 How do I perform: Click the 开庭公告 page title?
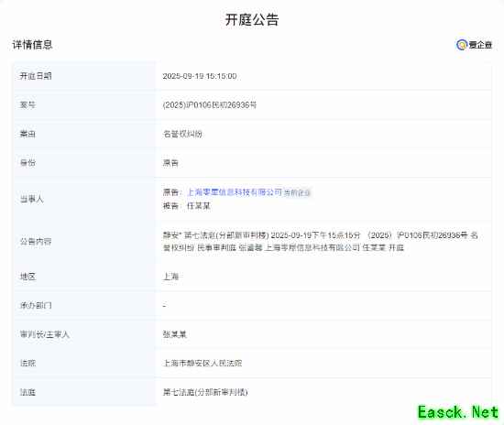pyautogui.click(x=252, y=20)
